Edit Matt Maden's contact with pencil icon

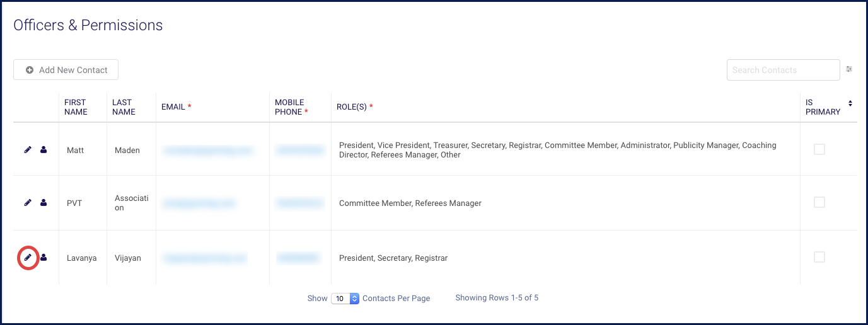pos(28,150)
